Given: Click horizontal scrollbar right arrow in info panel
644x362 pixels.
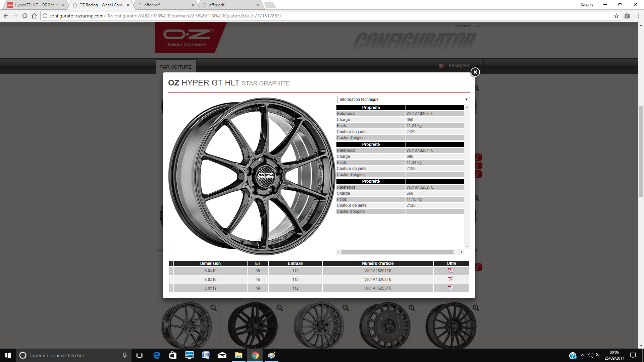Looking at the screenshot, I should click(x=461, y=252).
